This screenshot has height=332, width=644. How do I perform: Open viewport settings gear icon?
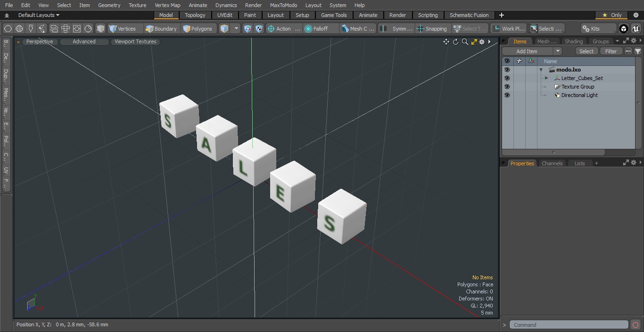[482, 42]
